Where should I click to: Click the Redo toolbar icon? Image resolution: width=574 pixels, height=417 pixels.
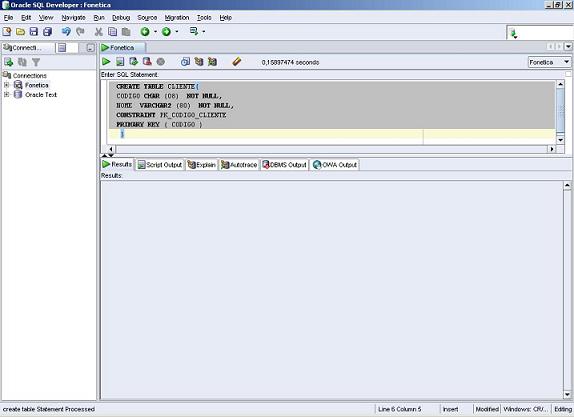[80, 31]
